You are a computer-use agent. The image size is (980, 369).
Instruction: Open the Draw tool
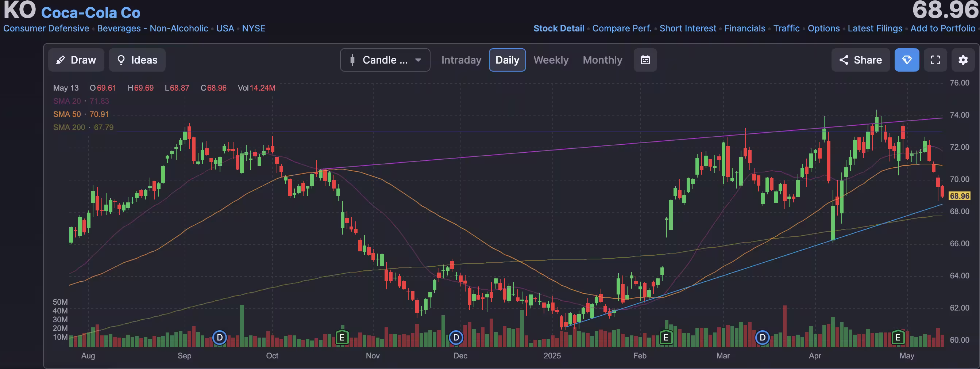click(x=76, y=60)
